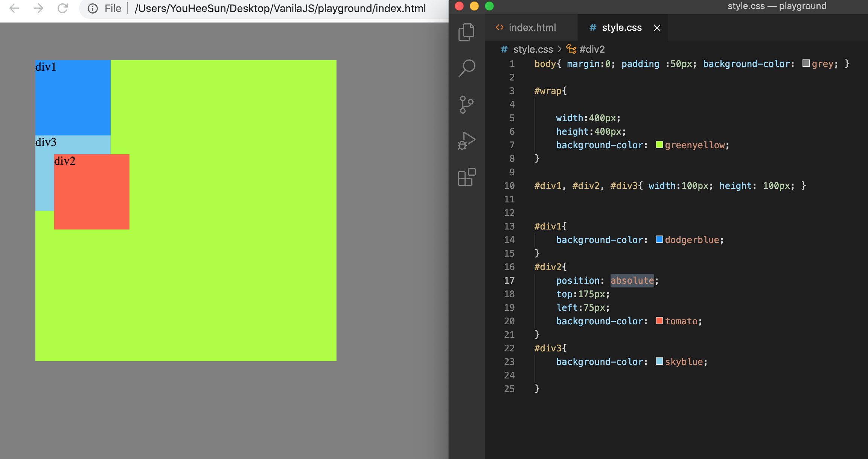Open the Explorer view in activity bar
The image size is (868, 459).
[x=467, y=32]
